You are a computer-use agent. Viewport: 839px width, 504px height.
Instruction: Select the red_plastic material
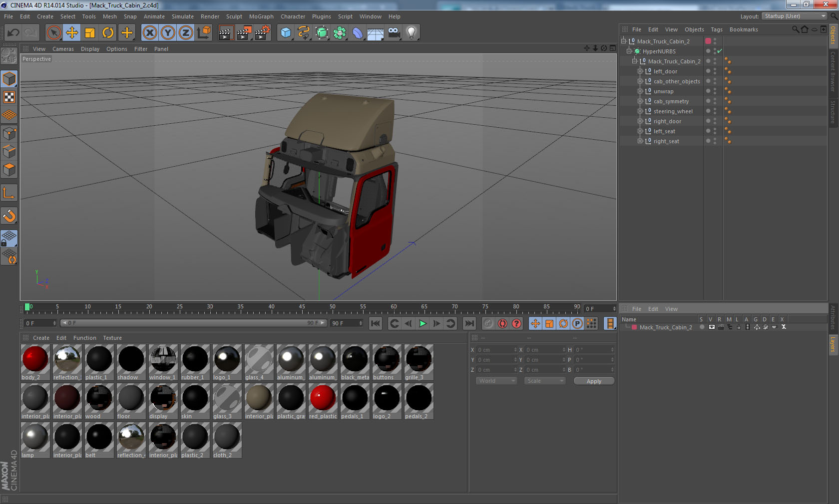(323, 401)
